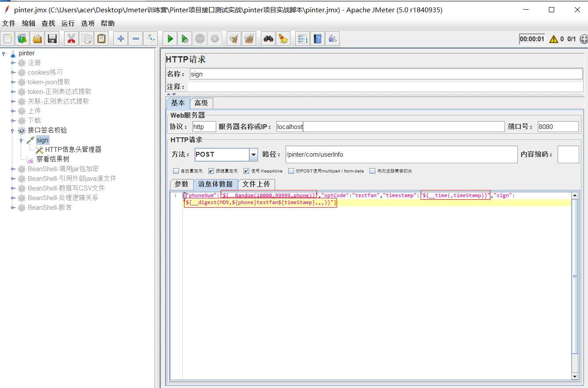The height and width of the screenshot is (388, 588).
Task: Switch to the 参数 tab
Action: 181,184
